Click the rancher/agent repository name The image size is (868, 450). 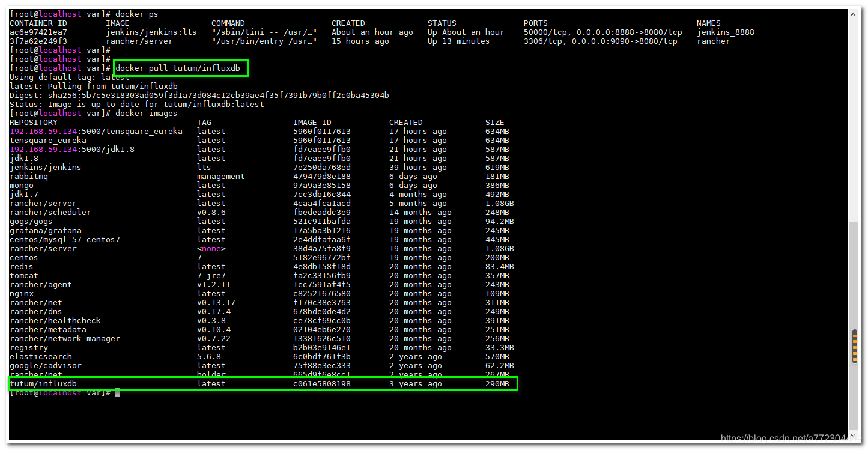tap(41, 285)
